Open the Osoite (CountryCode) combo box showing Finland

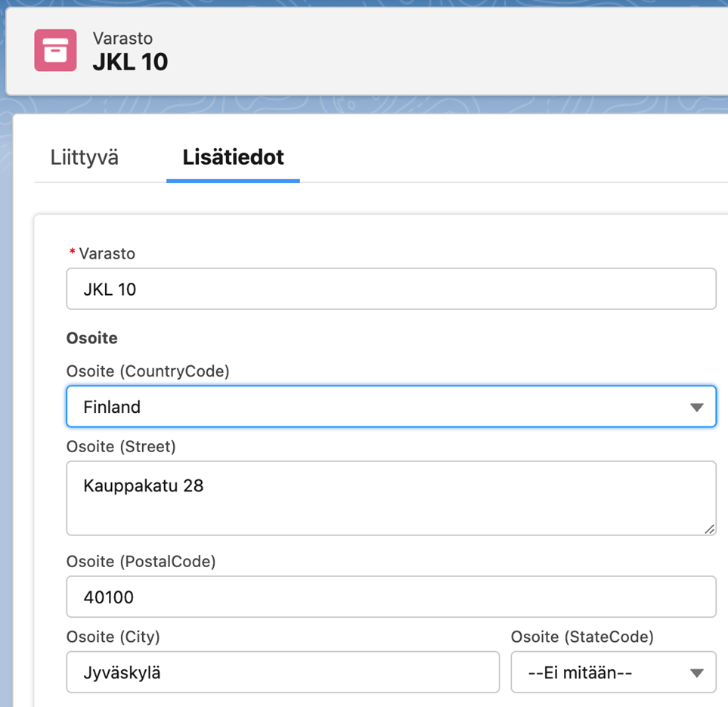pos(391,407)
